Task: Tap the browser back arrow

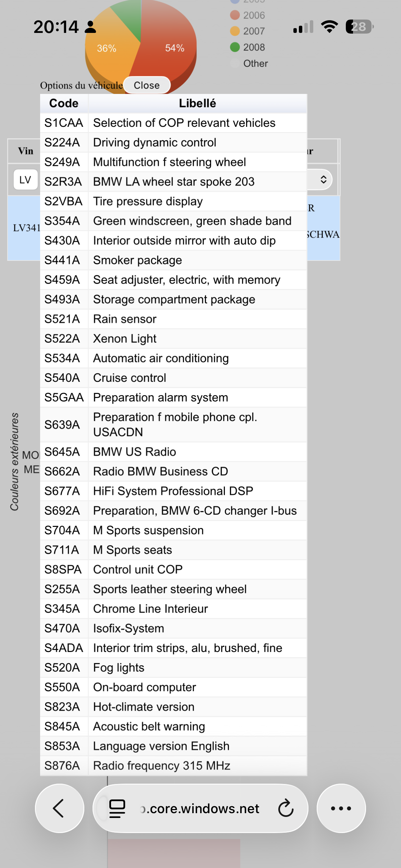Action: [59, 808]
